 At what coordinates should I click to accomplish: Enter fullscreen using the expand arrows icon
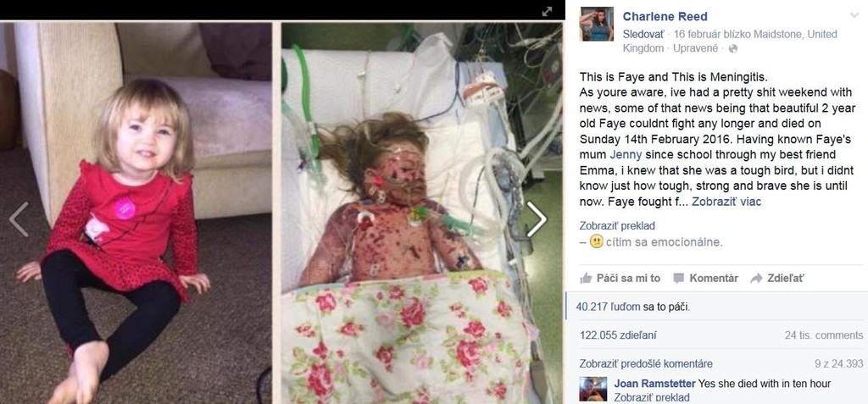[x=547, y=11]
